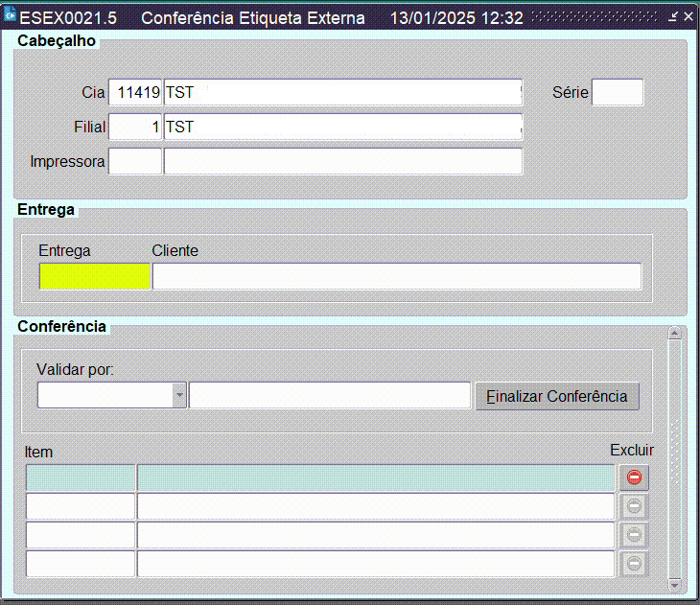Click the Filial code field showing 1
Screen dimensions: 700x605
(135, 127)
